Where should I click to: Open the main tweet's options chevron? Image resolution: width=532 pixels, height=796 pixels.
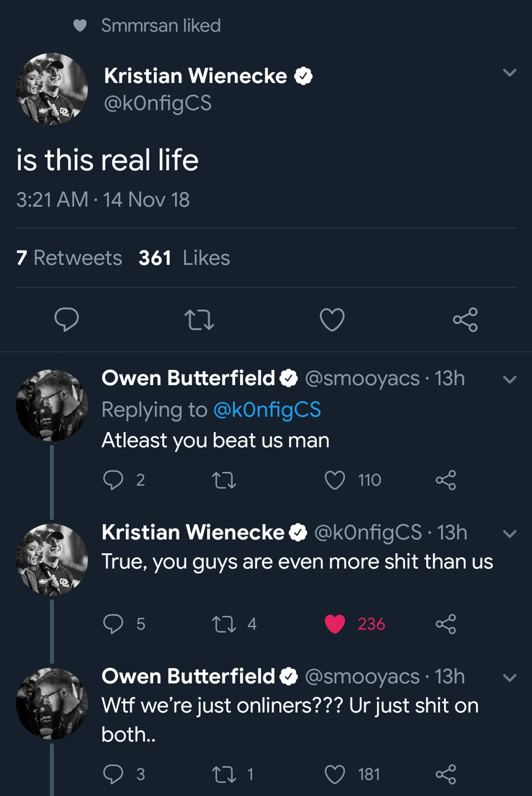click(x=509, y=72)
